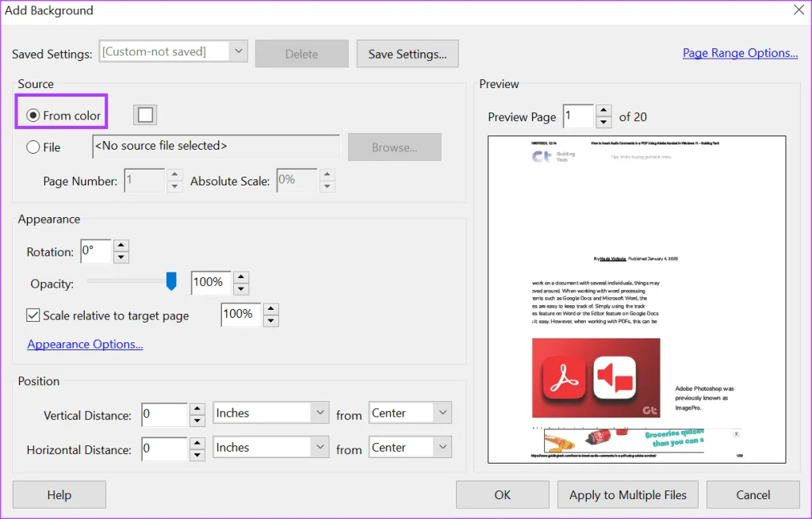Open the background color swatch picker
This screenshot has width=812, height=519.
[145, 115]
